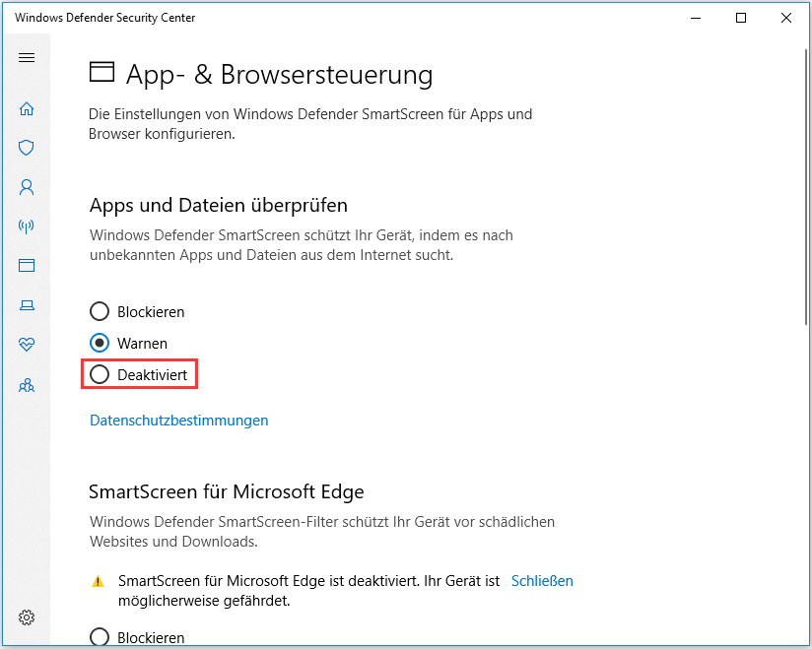Select App & browser control sidebar icon

coord(27,266)
